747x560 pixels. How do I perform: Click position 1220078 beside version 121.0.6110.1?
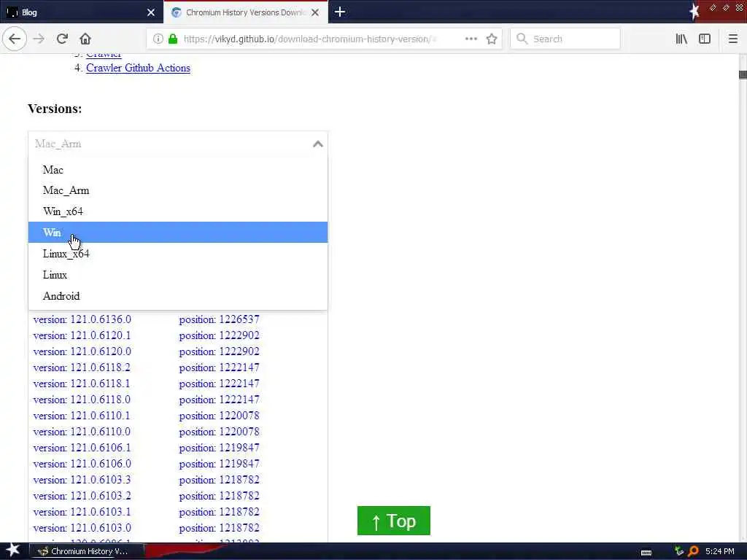coord(219,416)
